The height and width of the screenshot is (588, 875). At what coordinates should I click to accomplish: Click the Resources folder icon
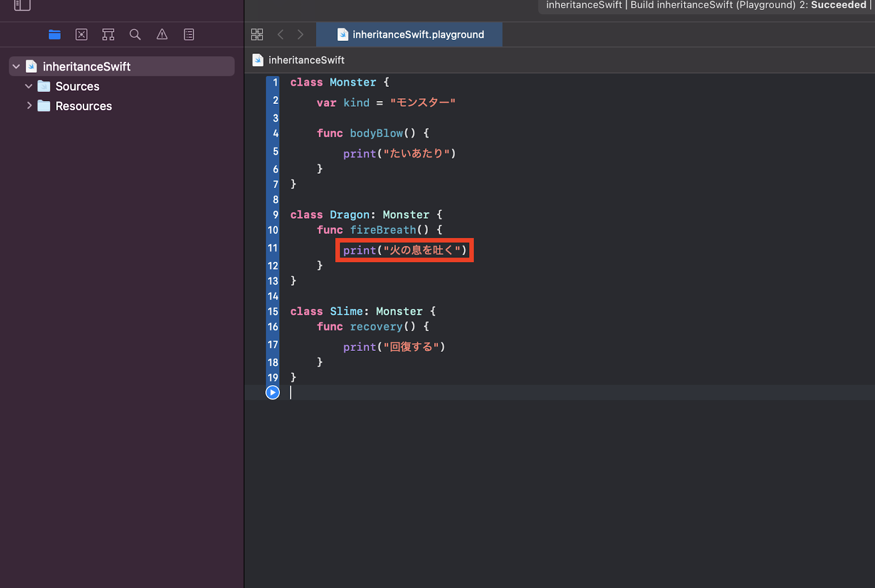(44, 106)
